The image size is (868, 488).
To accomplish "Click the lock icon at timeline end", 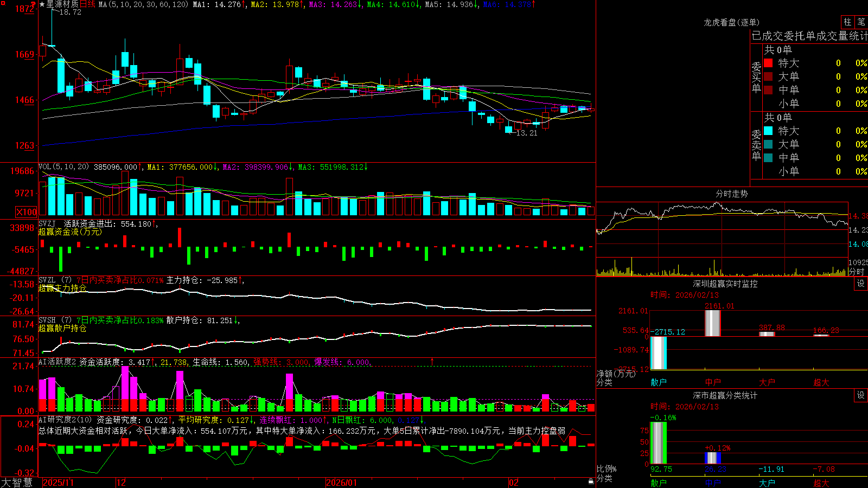I will tap(591, 481).
